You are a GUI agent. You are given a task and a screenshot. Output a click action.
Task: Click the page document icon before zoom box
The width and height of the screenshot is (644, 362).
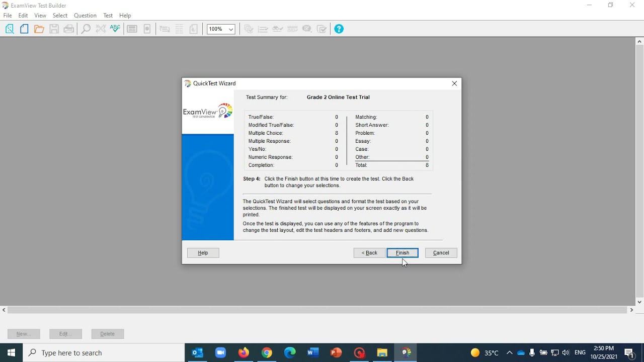click(x=194, y=29)
